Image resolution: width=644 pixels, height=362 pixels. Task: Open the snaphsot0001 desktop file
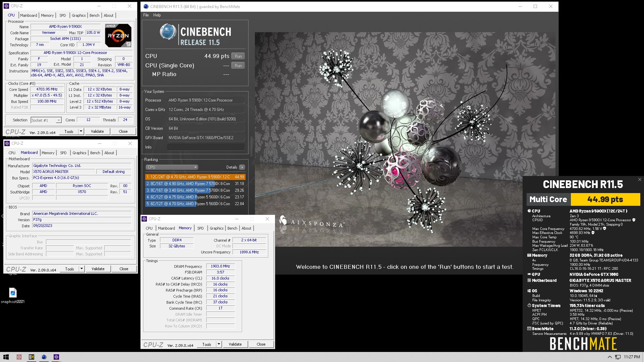pyautogui.click(x=13, y=296)
